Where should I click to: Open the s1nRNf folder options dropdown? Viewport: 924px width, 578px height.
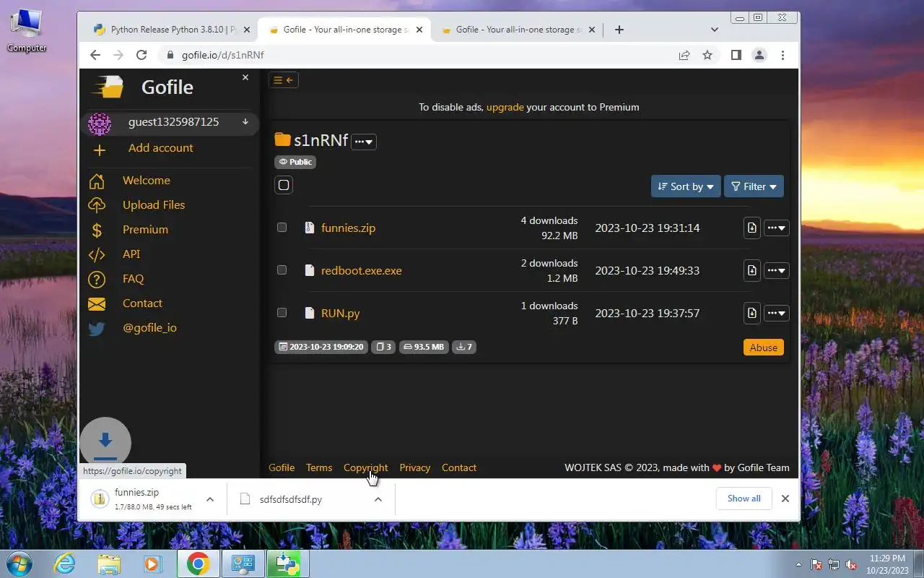(364, 142)
